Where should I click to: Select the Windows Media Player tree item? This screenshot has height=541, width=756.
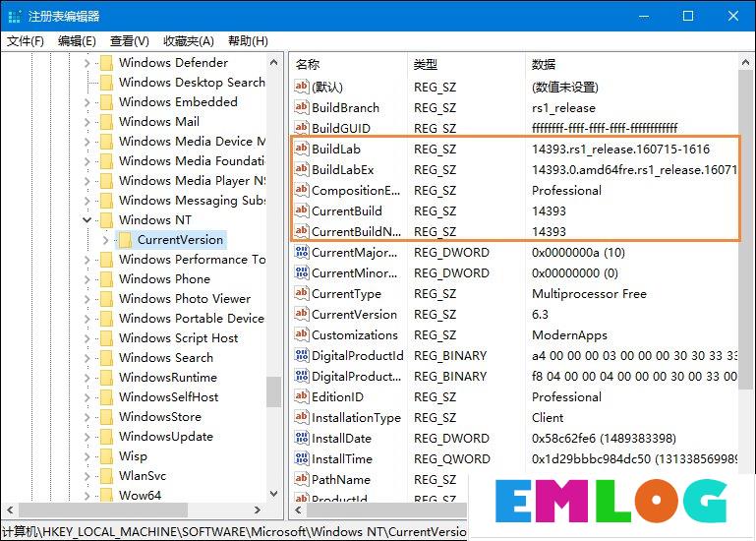[193, 181]
